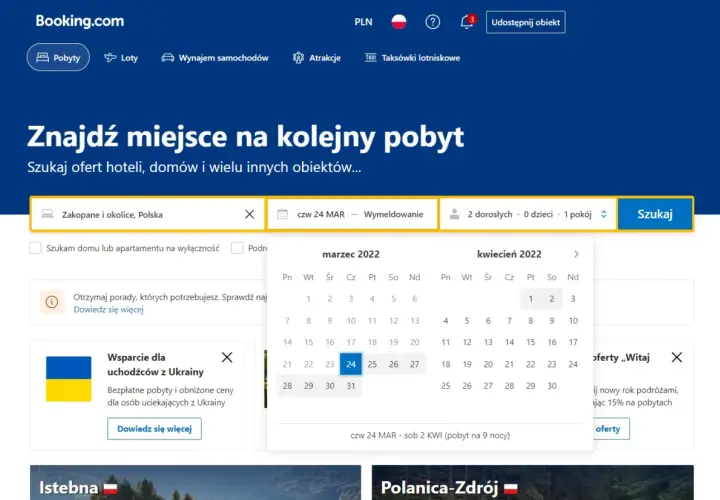Open Wynajem samochodów tab
Viewport: 720px width, 500px height.
coord(215,58)
